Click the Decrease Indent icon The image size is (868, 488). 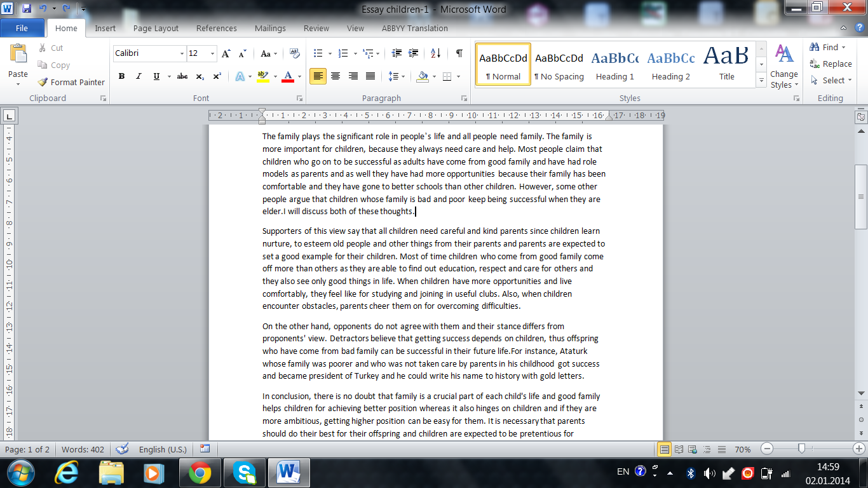click(397, 54)
